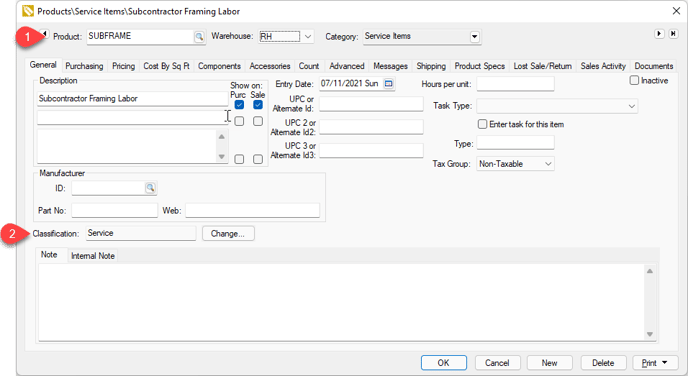Click the UPC 3 or Alternate Id3 field
Image resolution: width=688 pixels, height=376 pixels.
[x=371, y=150]
